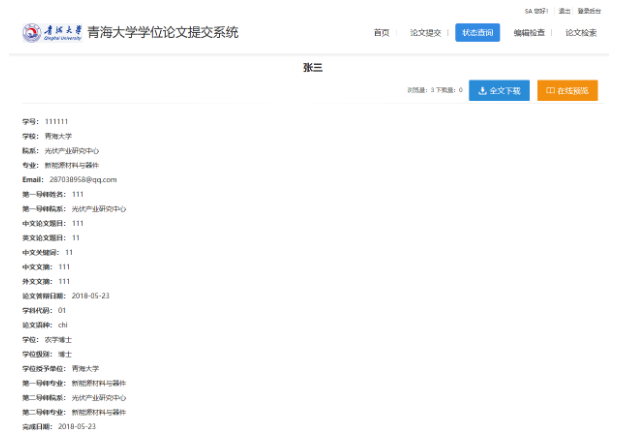Image resolution: width=632 pixels, height=448 pixels.
Task: Click the Qinghai University logo
Action: click(x=52, y=33)
